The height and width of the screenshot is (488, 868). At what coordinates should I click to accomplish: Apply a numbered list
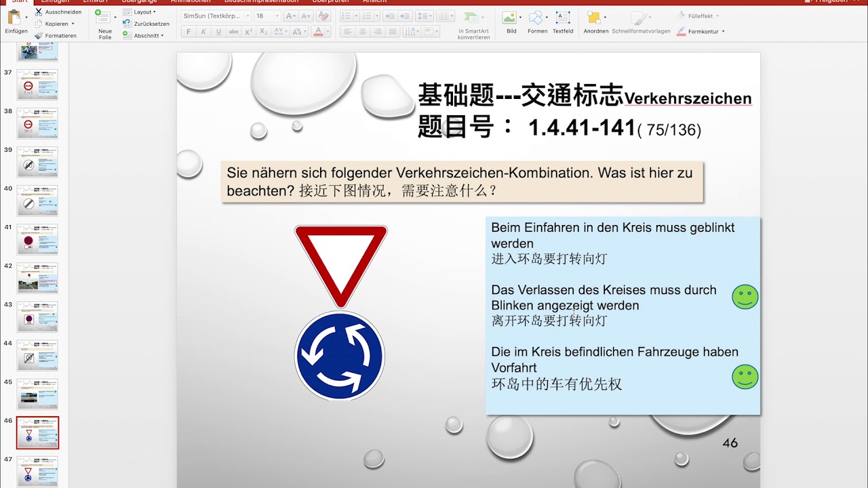point(367,16)
